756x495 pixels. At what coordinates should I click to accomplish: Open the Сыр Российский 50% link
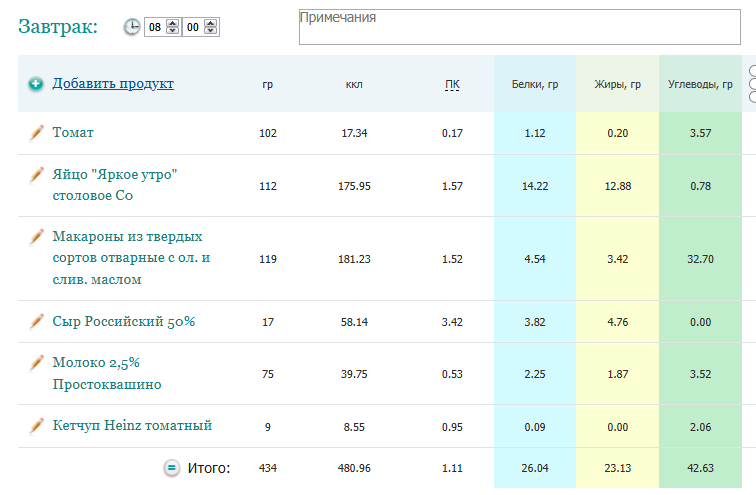tap(123, 321)
